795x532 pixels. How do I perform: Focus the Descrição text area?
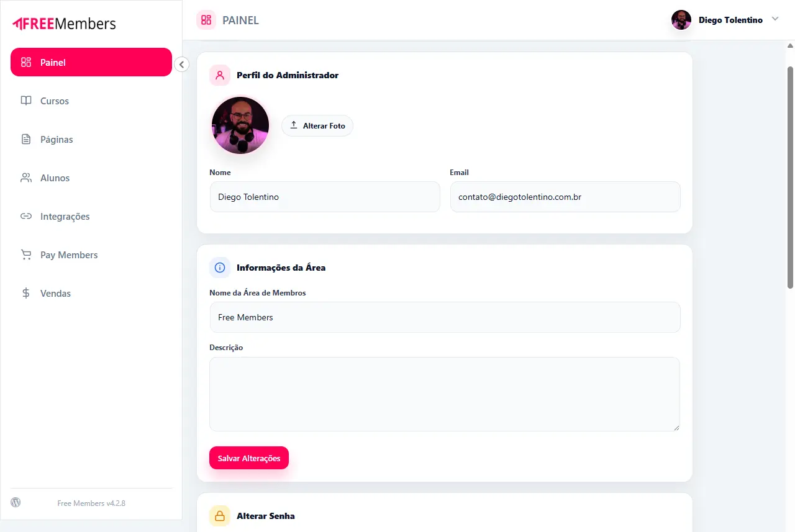444,394
